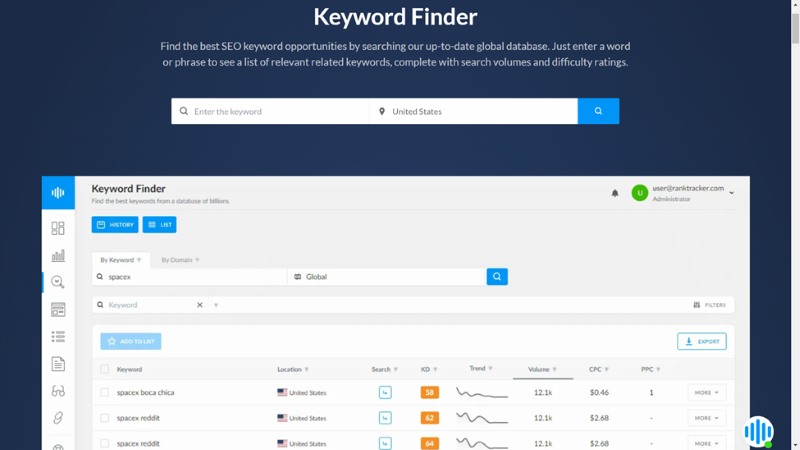Open the backlink chain sidebar icon
Viewport: 800px width, 450px height.
(x=58, y=418)
